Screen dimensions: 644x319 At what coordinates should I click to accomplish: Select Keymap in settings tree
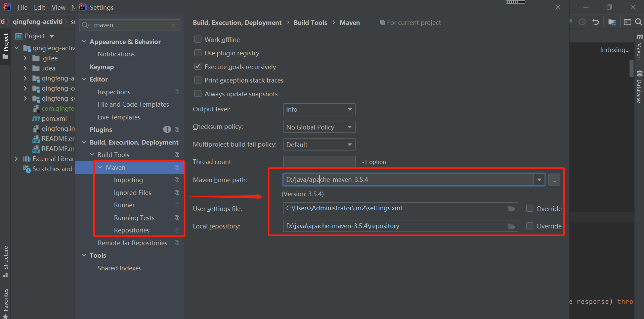(x=102, y=67)
